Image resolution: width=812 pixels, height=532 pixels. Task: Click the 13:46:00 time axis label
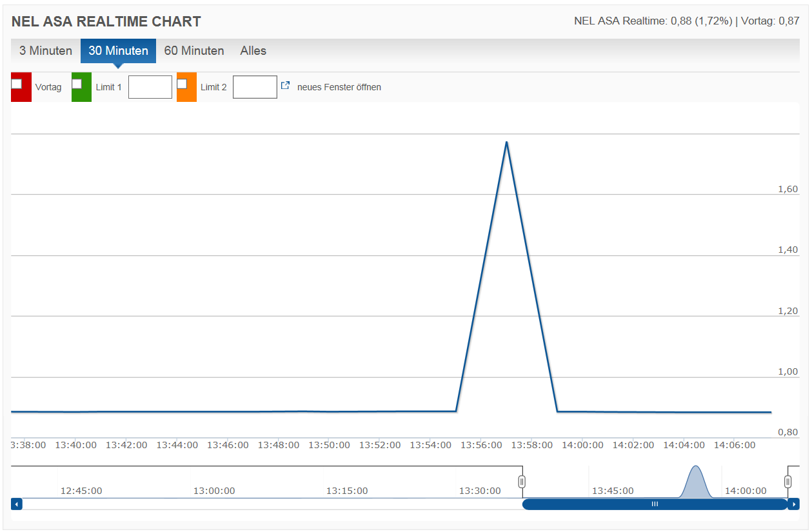click(x=228, y=445)
